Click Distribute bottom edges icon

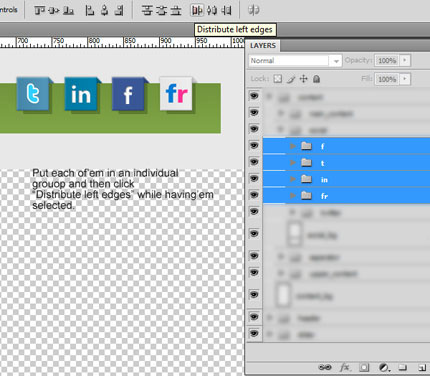tap(176, 11)
